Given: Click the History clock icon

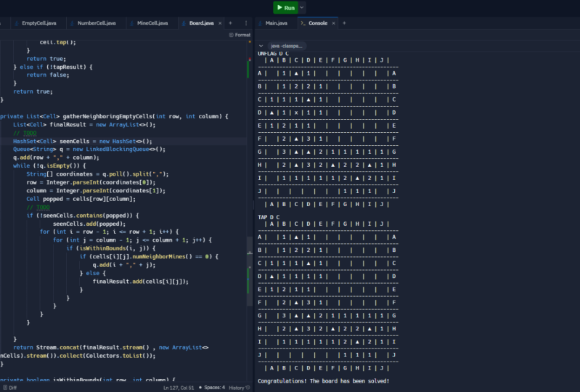Looking at the screenshot, I should (248, 388).
